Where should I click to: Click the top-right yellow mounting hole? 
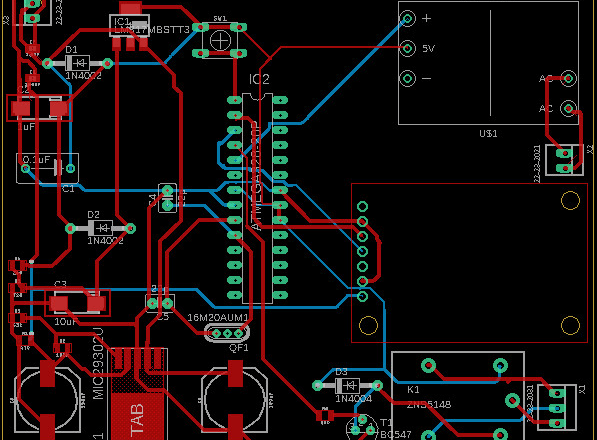coord(570,201)
